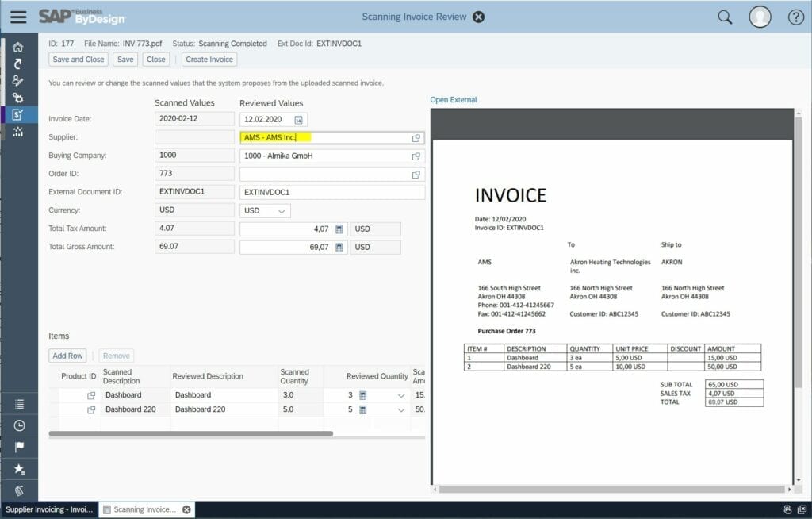This screenshot has width=812, height=519.
Task: Open Product ID value help in Dashboard row
Action: (x=91, y=396)
